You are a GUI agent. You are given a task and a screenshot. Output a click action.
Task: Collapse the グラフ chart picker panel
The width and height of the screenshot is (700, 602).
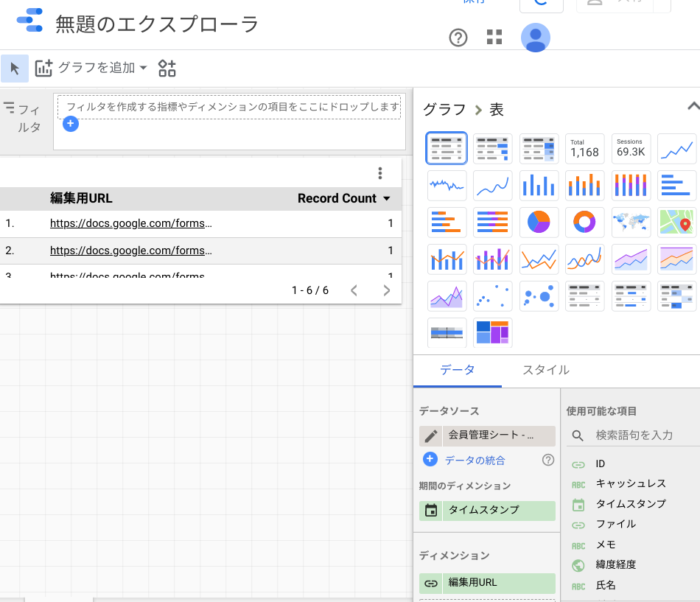693,106
